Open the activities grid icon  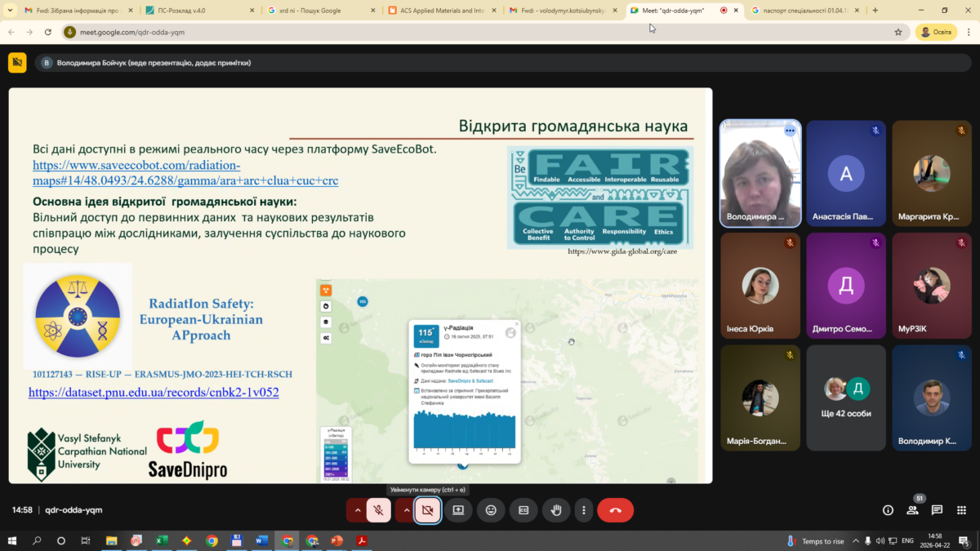pyautogui.click(x=960, y=510)
